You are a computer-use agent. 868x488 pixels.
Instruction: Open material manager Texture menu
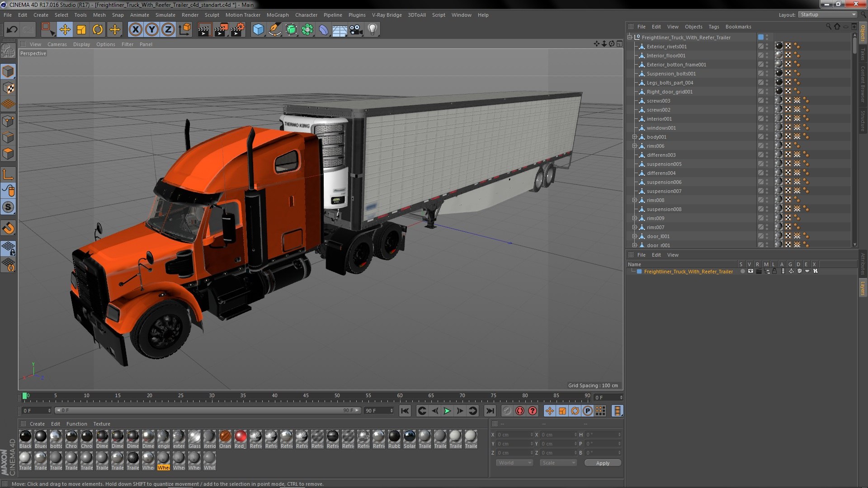tap(102, 424)
